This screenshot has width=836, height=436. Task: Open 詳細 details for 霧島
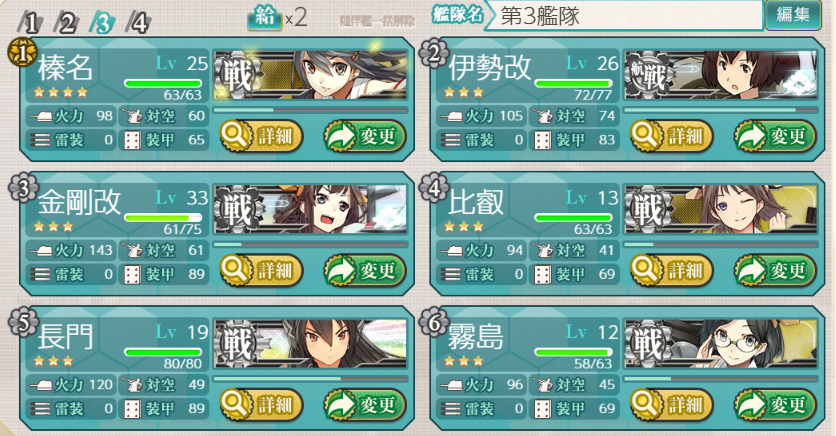click(672, 405)
